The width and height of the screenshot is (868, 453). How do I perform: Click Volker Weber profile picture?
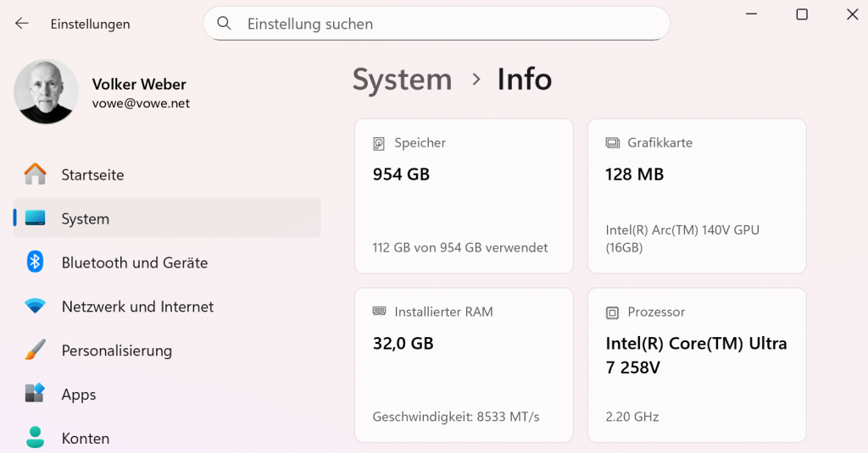[x=47, y=91]
